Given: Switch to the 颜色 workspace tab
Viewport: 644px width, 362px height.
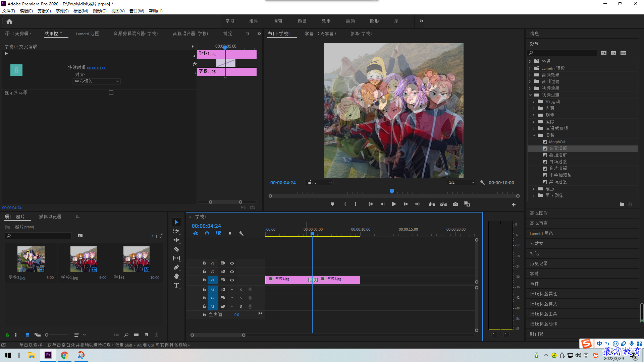Looking at the screenshot, I should 302,21.
